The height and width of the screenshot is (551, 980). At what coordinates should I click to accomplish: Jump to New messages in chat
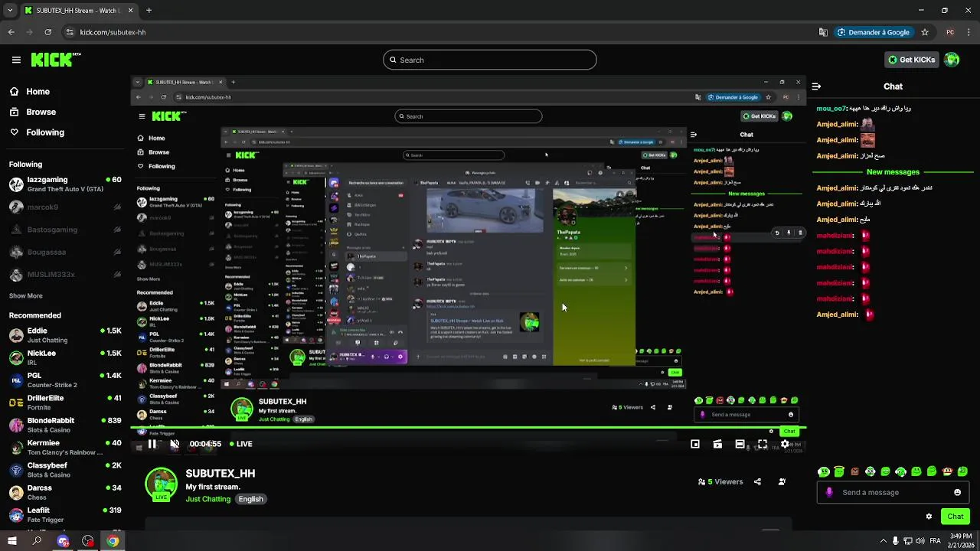[893, 172]
